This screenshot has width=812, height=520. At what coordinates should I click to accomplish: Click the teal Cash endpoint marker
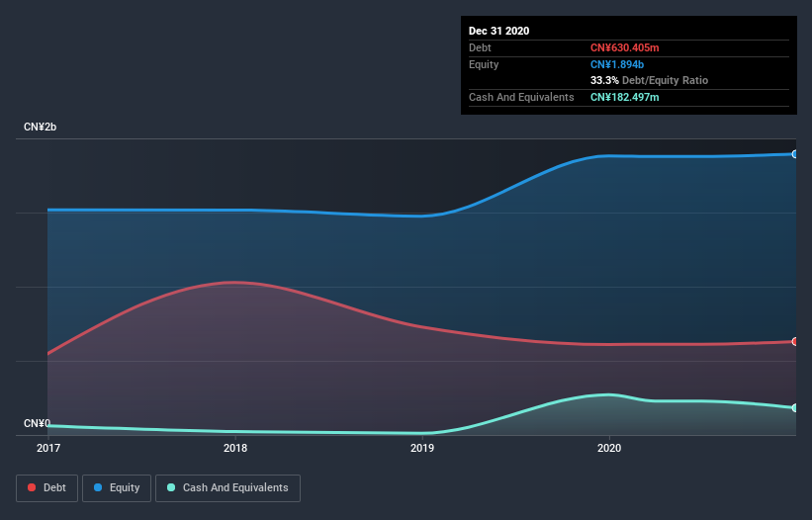(x=795, y=407)
